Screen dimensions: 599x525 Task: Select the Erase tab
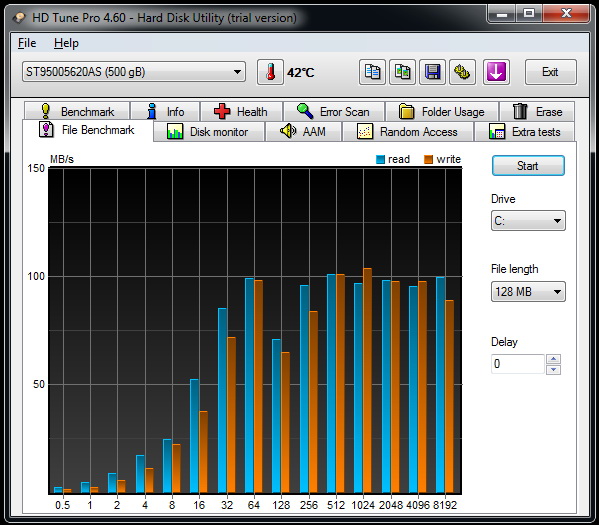click(537, 112)
